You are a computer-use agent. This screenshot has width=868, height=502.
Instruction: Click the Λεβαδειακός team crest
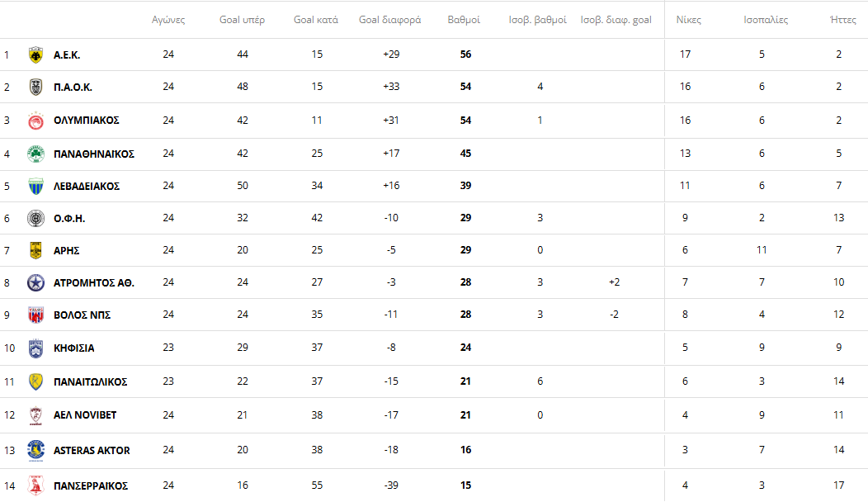click(x=35, y=186)
